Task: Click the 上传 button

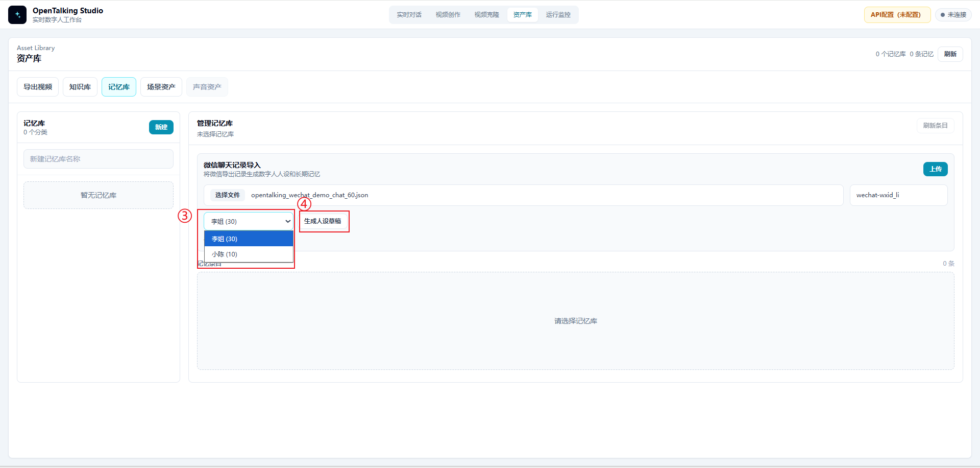Action: [x=936, y=169]
